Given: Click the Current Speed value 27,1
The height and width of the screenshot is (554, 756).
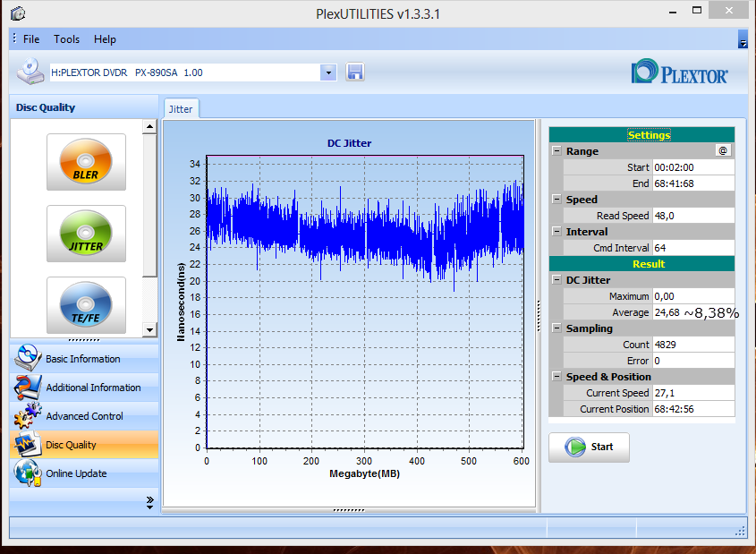Looking at the screenshot, I should tap(693, 393).
